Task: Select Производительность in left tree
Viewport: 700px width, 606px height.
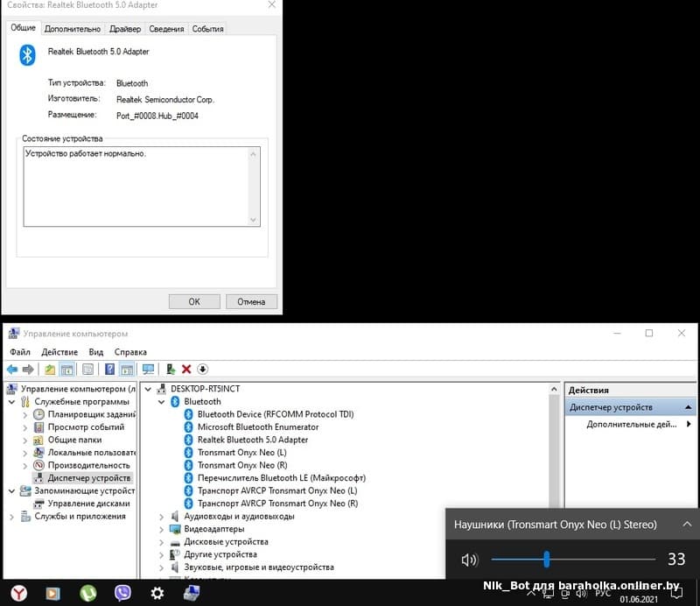Action: 88,465
